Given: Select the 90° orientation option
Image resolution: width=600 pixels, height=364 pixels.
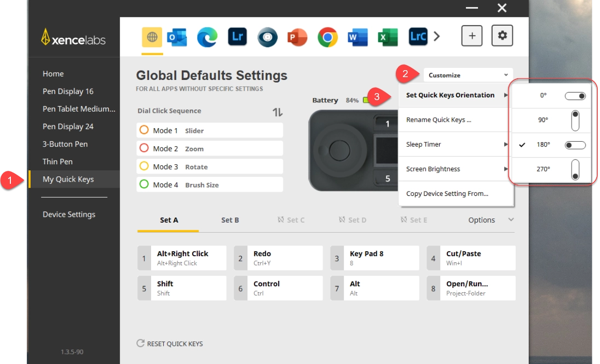Looking at the screenshot, I should coord(552,120).
